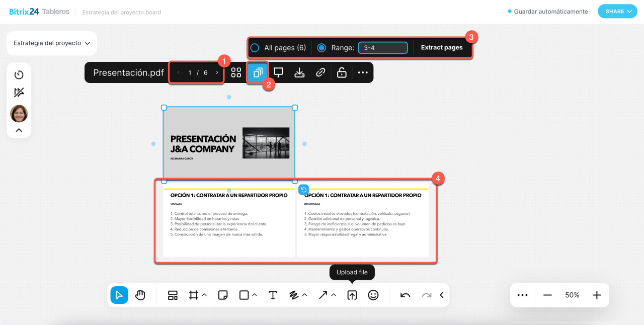The image size is (644, 325).
Task: Open the emoji sticker picker
Action: coord(373,295)
